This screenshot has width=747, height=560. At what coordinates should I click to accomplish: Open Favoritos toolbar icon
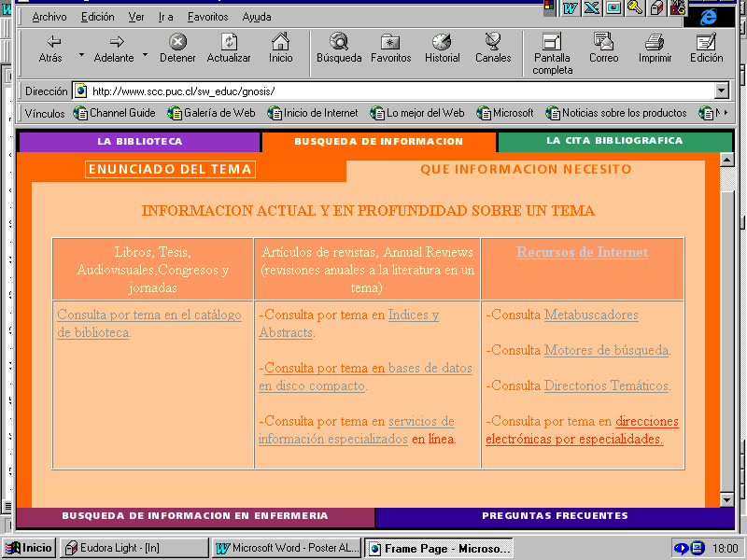pos(390,42)
